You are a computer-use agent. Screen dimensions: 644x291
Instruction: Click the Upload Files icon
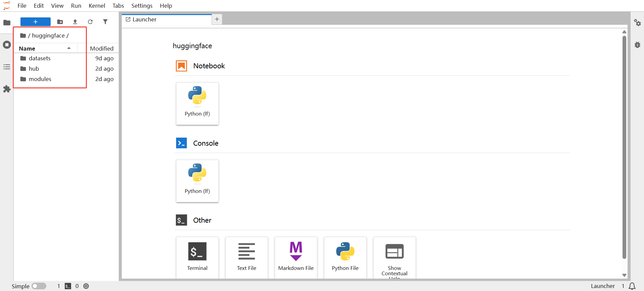tap(75, 22)
